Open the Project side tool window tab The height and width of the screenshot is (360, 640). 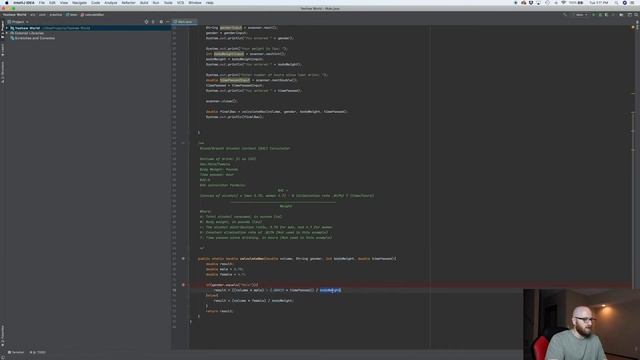click(x=2, y=30)
